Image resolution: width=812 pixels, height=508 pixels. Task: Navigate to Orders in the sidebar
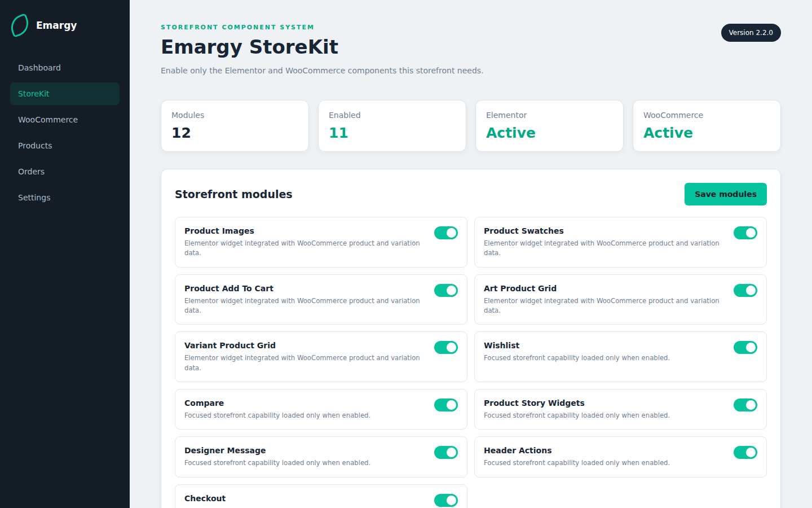click(x=65, y=172)
